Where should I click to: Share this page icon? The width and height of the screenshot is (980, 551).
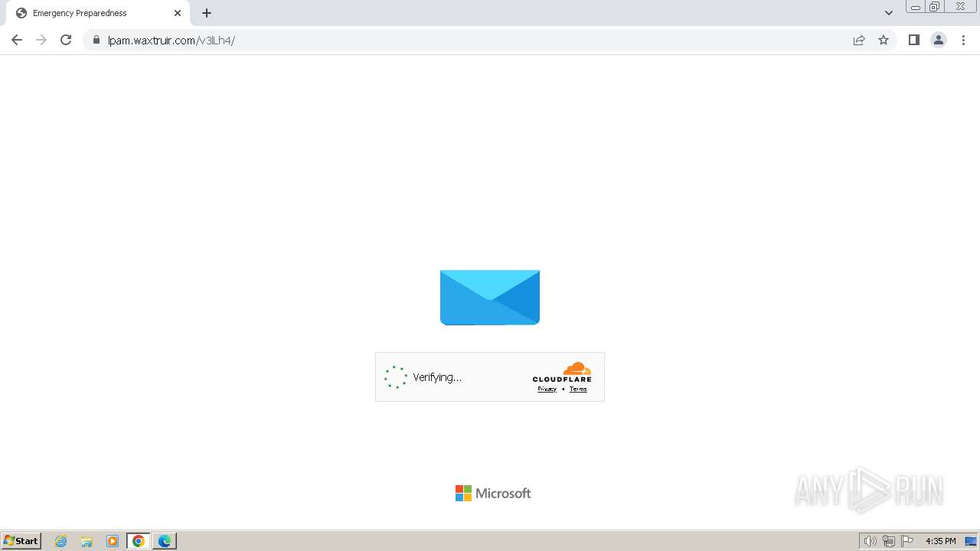tap(859, 40)
